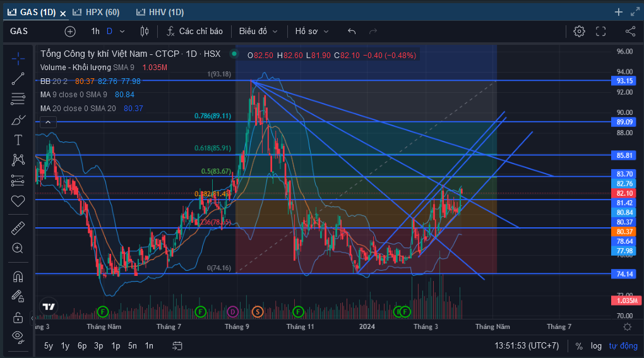Viewport: 644px width, 358px height.
Task: Share the chart via share icon
Action: click(631, 31)
